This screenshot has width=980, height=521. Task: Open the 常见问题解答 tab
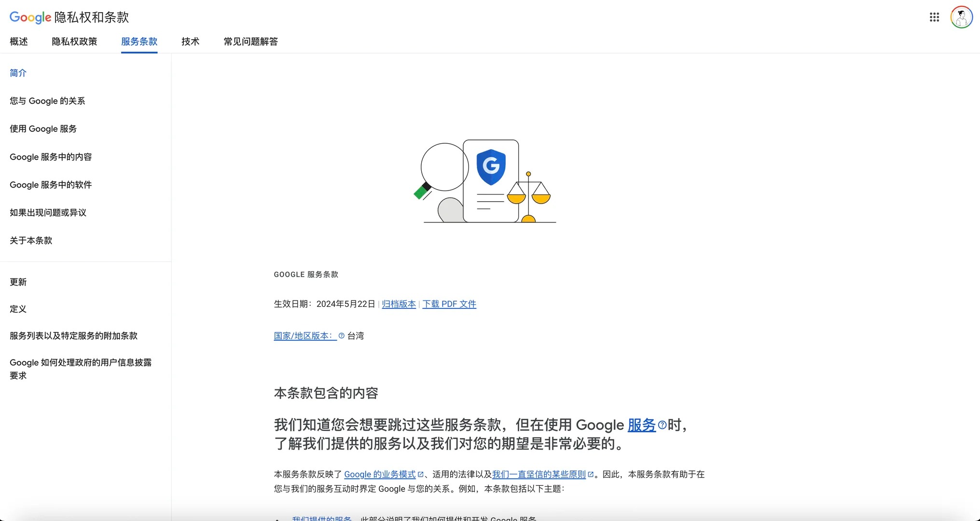coord(251,41)
